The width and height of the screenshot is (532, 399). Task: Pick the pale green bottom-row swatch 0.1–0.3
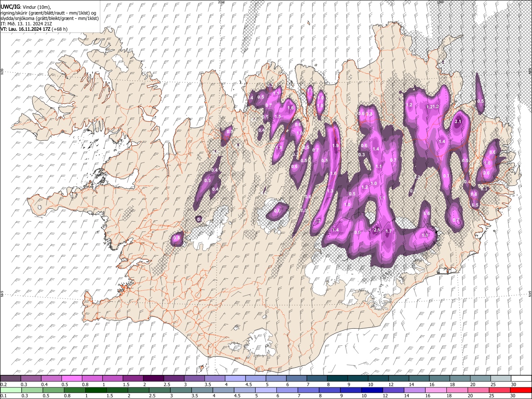(11, 390)
